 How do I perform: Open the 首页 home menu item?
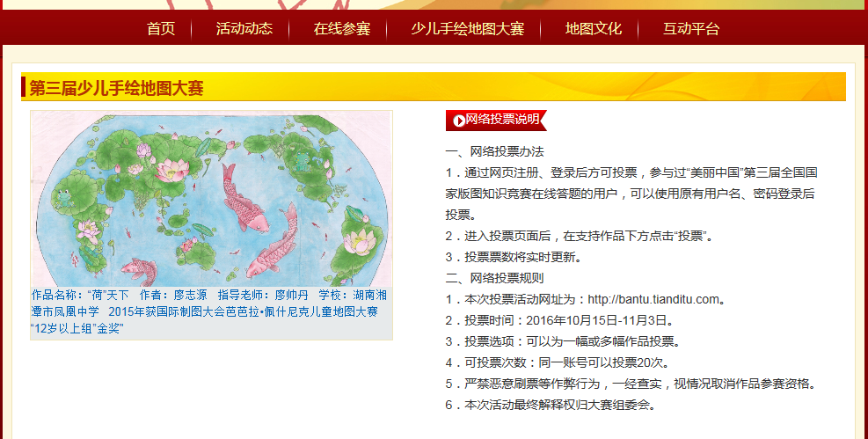[161, 28]
